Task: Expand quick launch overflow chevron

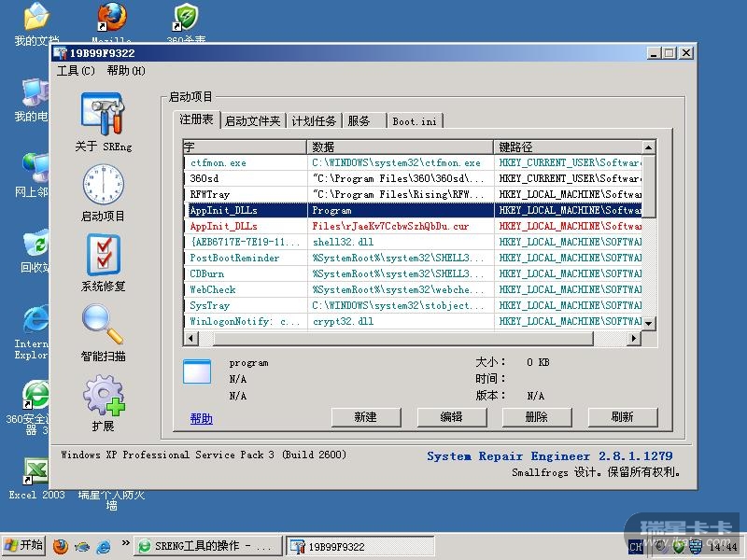Action: click(x=126, y=543)
